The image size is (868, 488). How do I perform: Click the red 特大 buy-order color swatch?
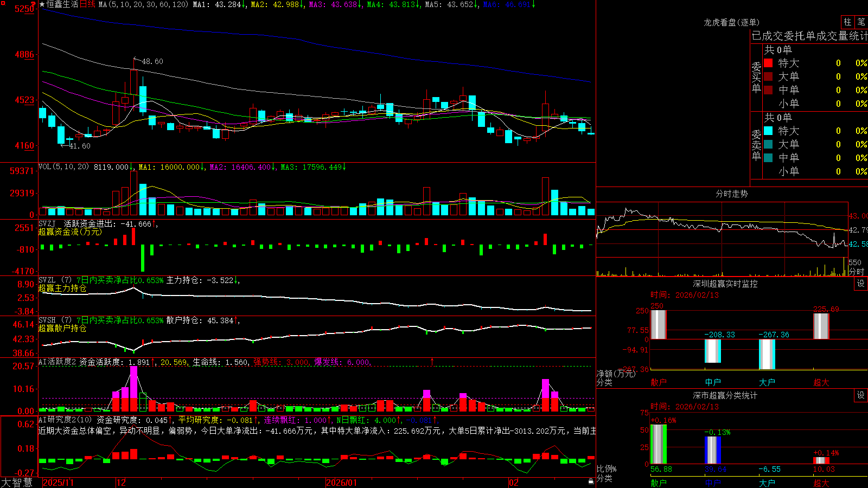click(768, 63)
